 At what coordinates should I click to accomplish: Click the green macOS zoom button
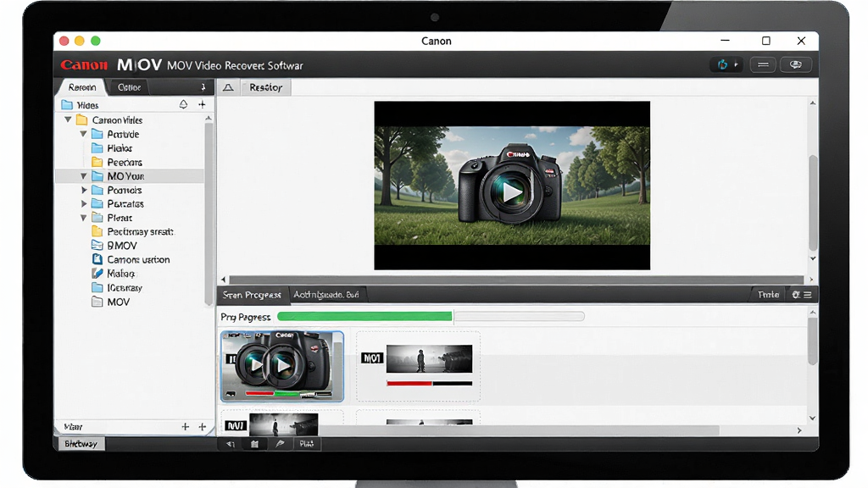[x=95, y=41]
